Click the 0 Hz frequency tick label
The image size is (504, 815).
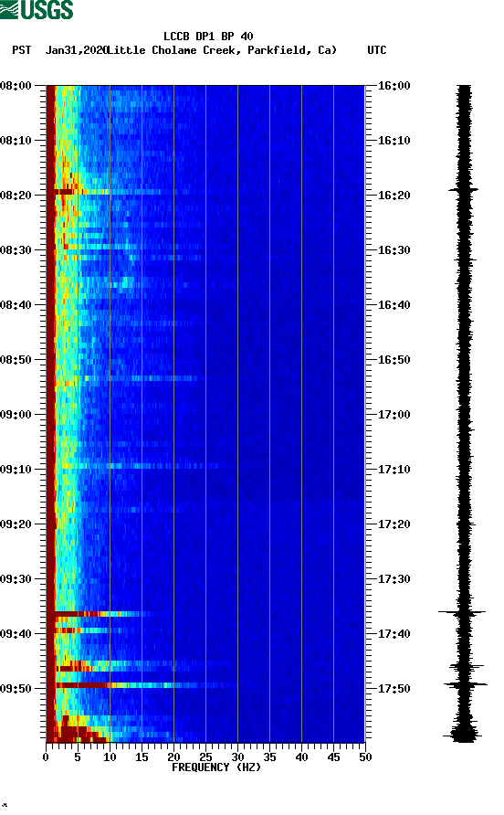[x=46, y=757]
